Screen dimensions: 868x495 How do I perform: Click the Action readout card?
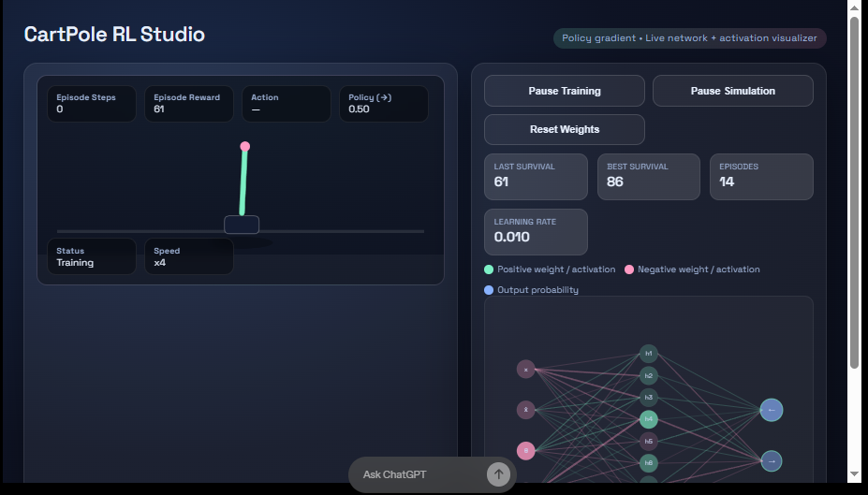(287, 104)
